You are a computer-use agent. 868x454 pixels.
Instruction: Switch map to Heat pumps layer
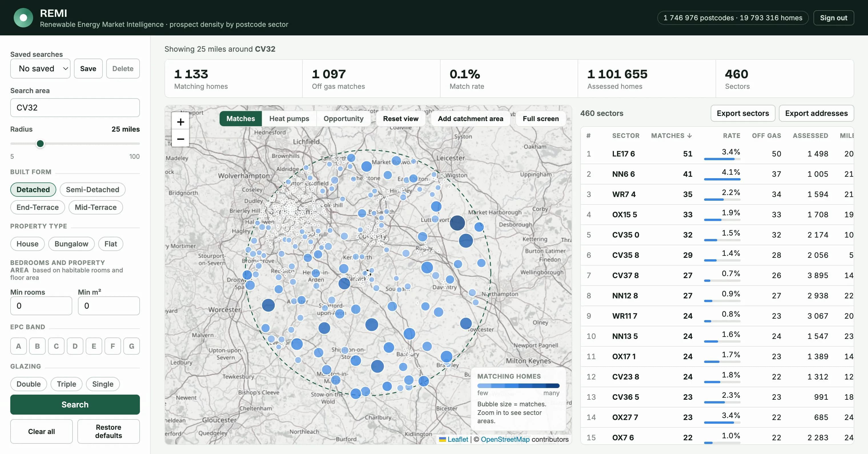[x=289, y=119]
